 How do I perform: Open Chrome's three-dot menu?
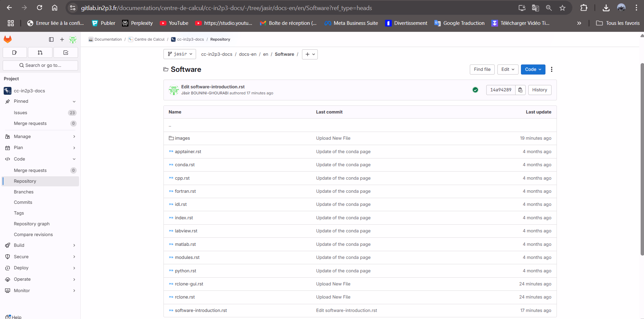point(637,7)
